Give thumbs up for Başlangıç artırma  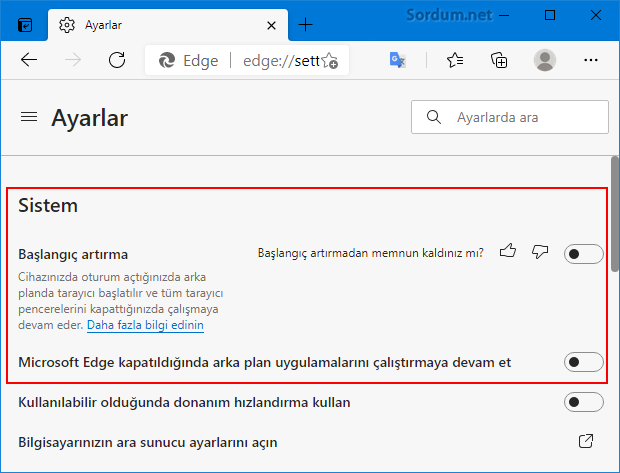coord(508,251)
